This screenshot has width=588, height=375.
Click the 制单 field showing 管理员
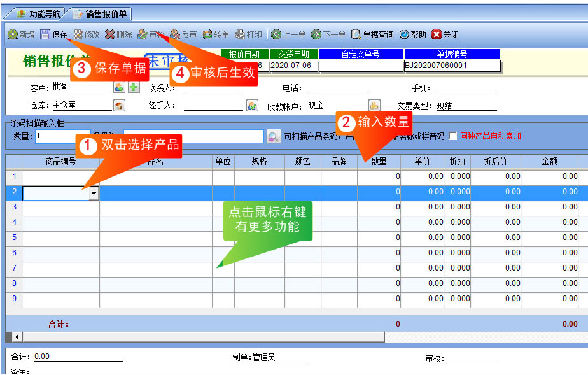point(279,357)
